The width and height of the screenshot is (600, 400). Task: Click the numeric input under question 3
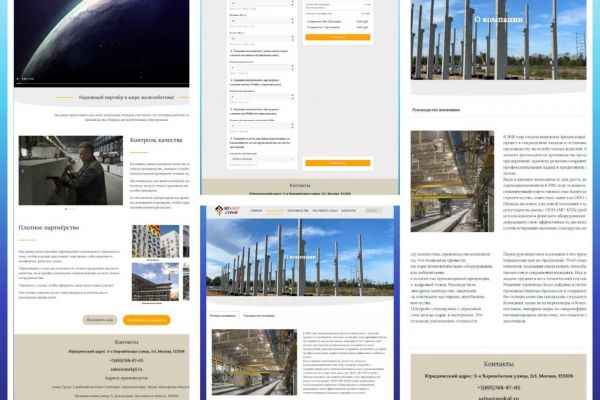pyautogui.click(x=260, y=67)
